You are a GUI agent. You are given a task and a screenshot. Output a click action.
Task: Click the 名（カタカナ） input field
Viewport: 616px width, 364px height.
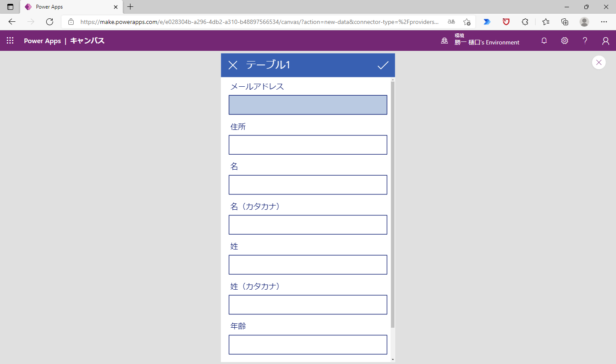(308, 225)
